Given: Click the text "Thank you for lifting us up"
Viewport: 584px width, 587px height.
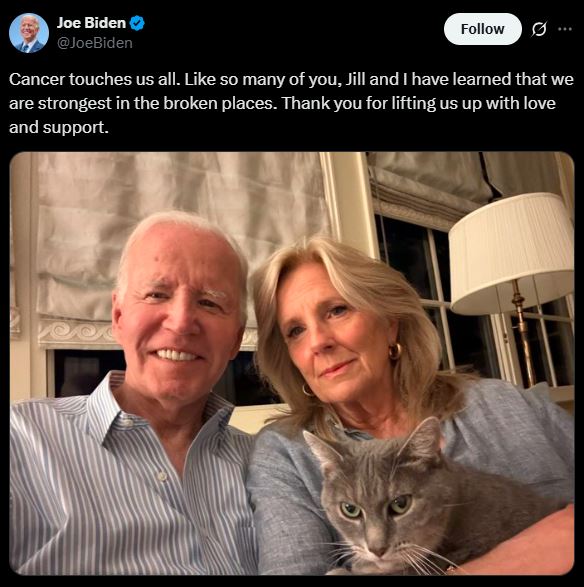Looking at the screenshot, I should 381,103.
